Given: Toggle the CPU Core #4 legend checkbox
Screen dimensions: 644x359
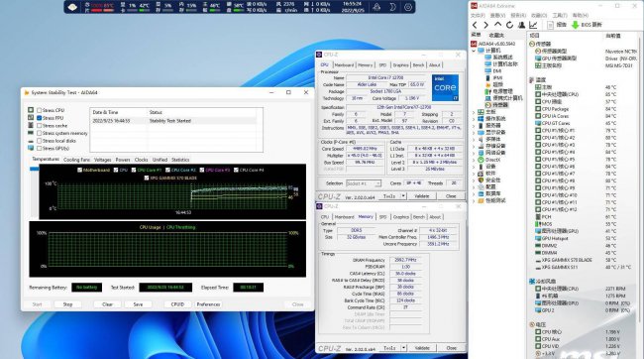Looking at the screenshot, I should [x=236, y=170].
